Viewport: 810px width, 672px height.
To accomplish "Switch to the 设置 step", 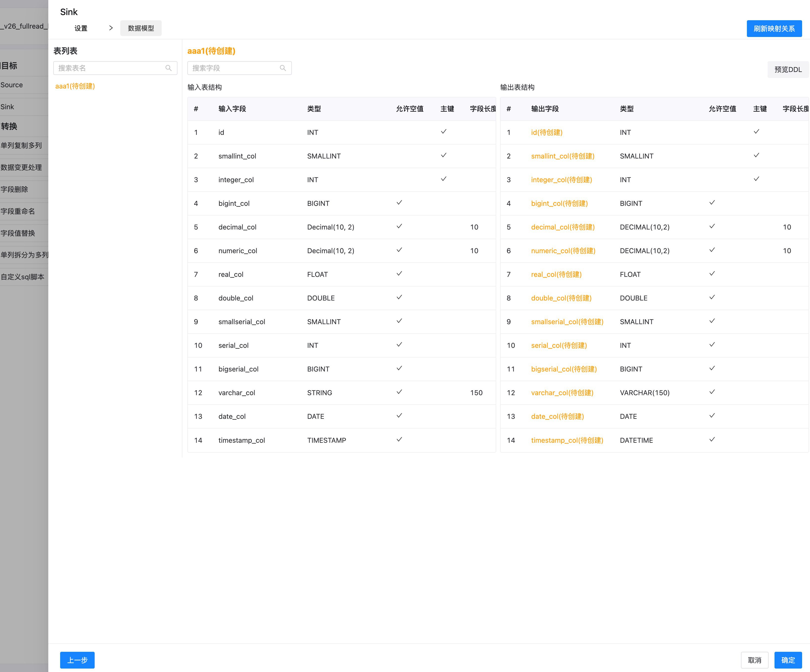I will click(x=81, y=28).
